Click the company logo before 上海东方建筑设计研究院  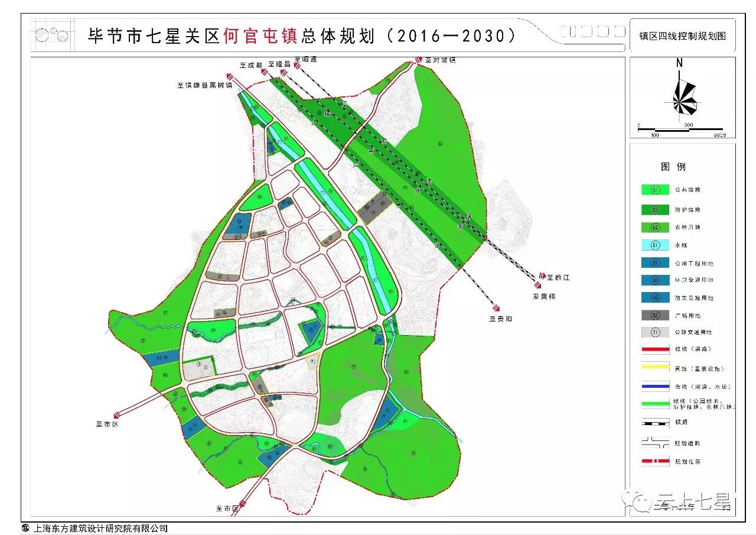[25, 528]
